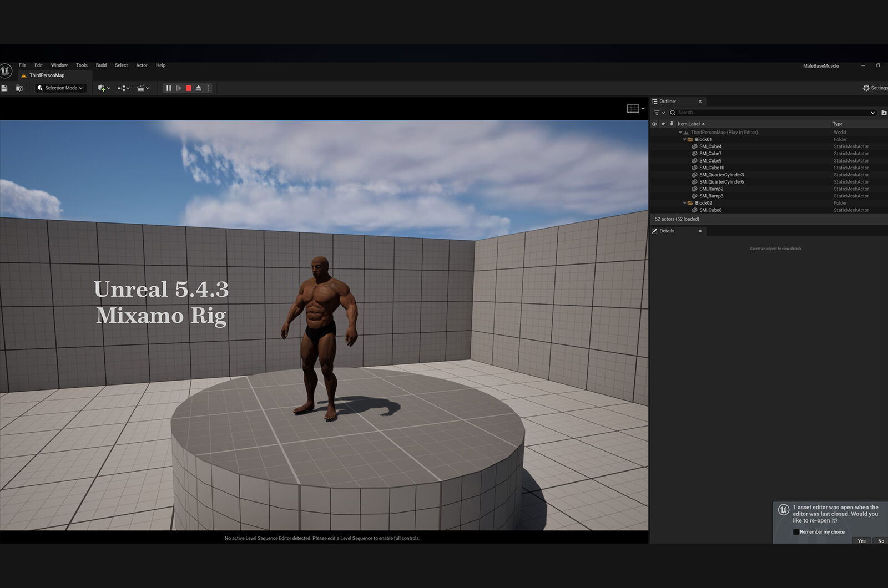Close the Details panel tab
This screenshot has height=588, width=888.
(700, 231)
